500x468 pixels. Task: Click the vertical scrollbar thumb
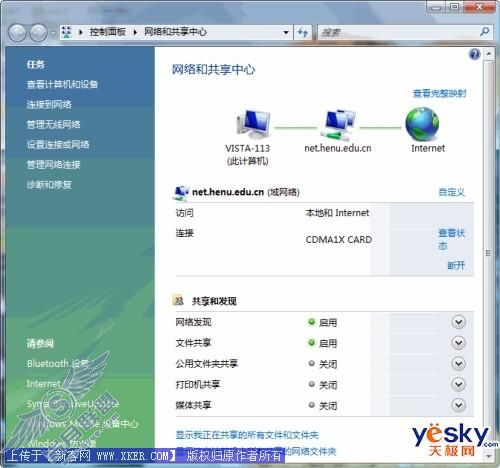(x=488, y=253)
